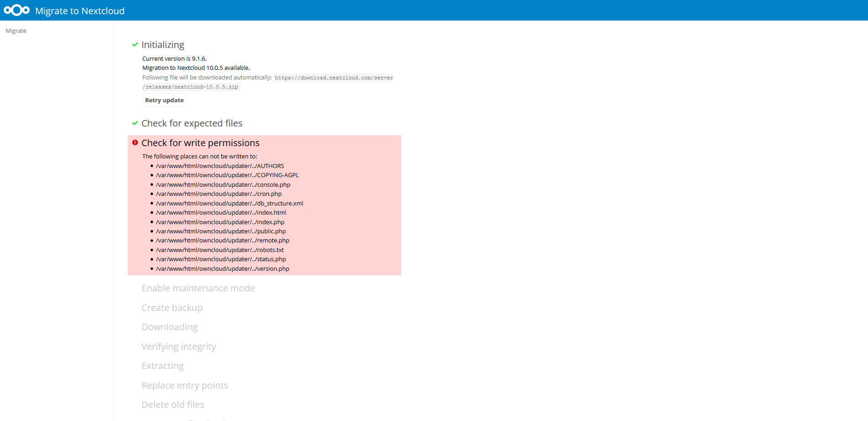Click the robots.txt file path entry

pyautogui.click(x=220, y=250)
